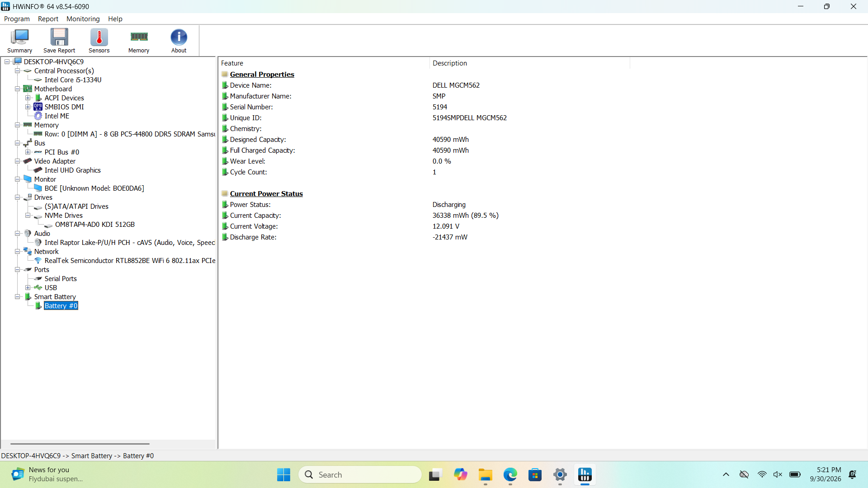Image resolution: width=868 pixels, height=488 pixels.
Task: Select Battery #0 in tree
Action: 61,306
